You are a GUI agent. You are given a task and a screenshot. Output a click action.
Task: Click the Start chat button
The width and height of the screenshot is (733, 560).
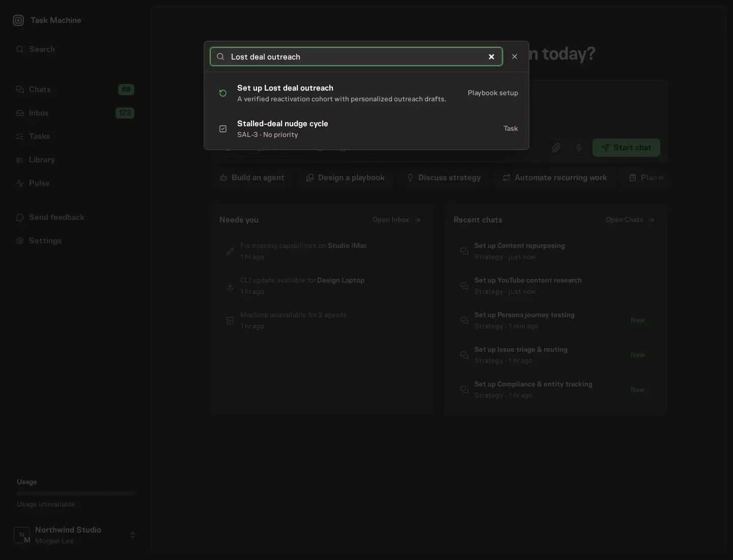[626, 148]
